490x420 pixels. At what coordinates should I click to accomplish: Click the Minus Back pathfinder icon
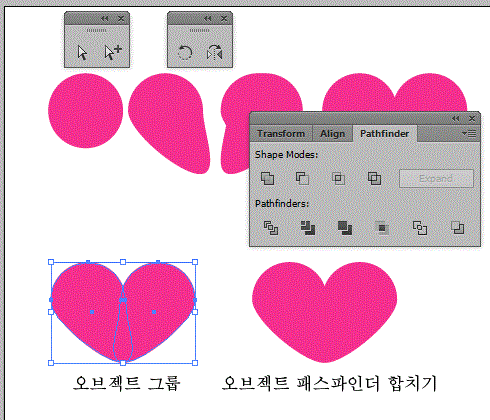pos(457,228)
